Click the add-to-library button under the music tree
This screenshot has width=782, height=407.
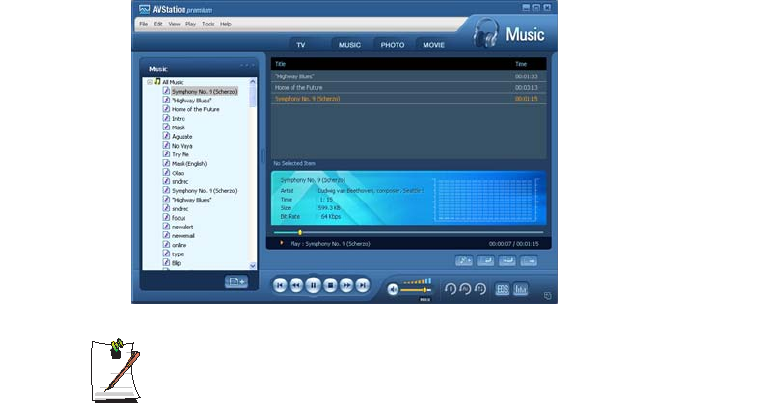[x=236, y=282]
